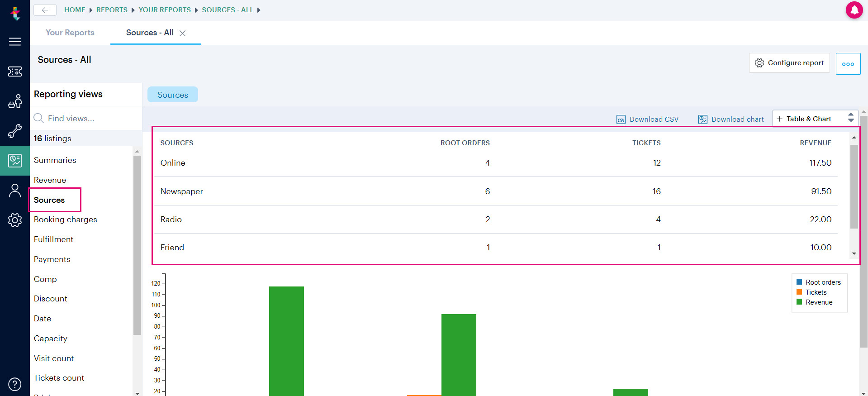Switch to the Your Reports tab

[x=70, y=33]
